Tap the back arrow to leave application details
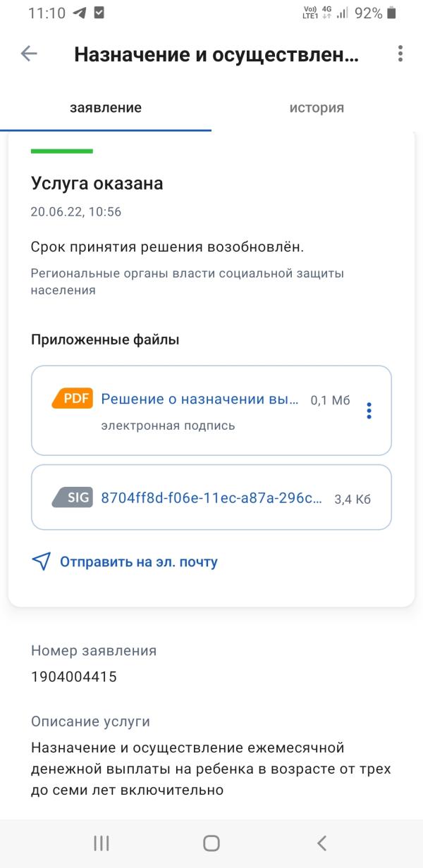This screenshot has height=868, width=423. [x=28, y=54]
